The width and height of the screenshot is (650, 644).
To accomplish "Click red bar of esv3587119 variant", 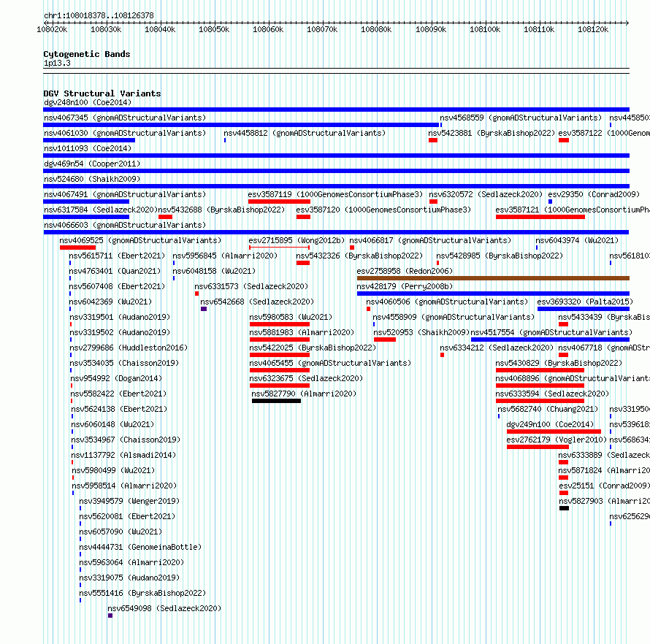I will point(279,202).
